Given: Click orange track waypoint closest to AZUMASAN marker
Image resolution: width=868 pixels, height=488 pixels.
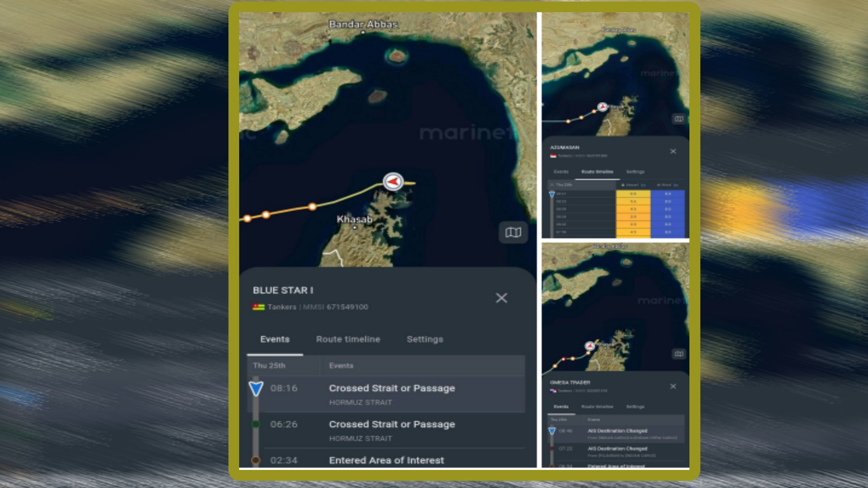Looking at the screenshot, I should click(x=595, y=112).
